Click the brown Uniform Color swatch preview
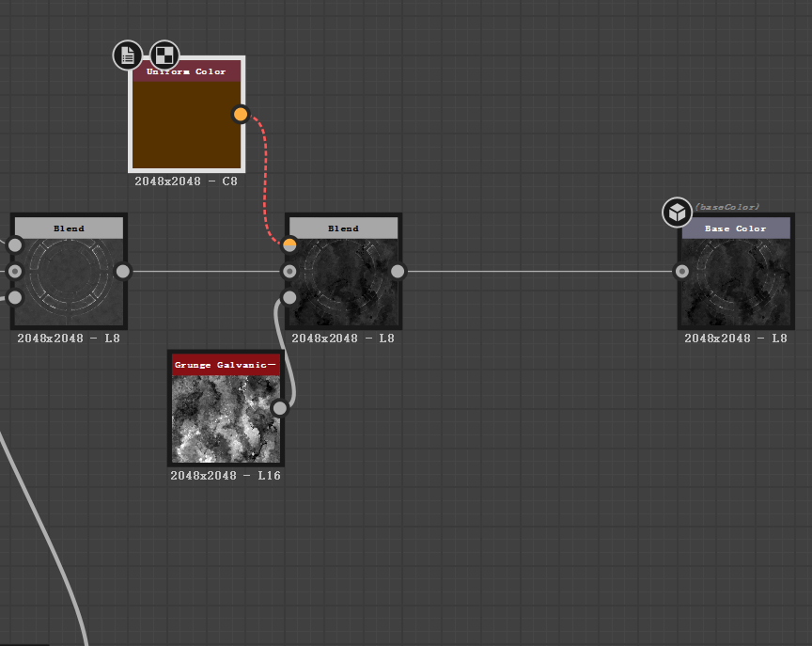Image resolution: width=812 pixels, height=646 pixels. click(x=186, y=127)
